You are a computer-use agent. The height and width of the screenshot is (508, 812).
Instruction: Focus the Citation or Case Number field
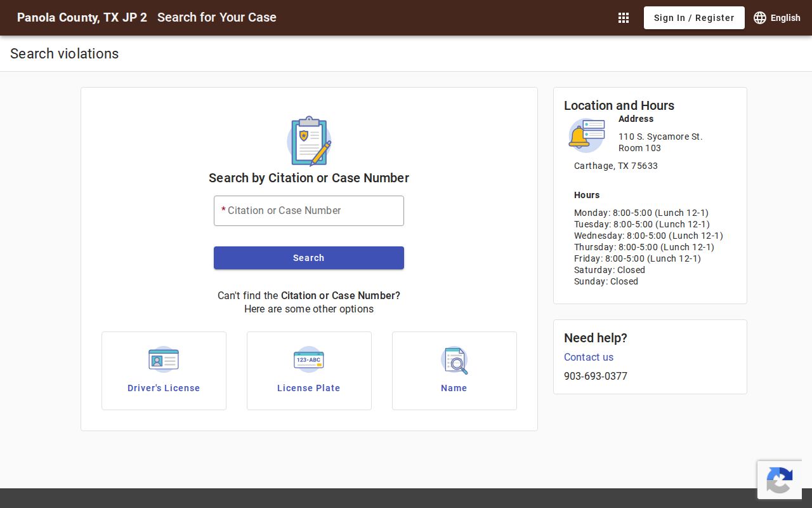point(309,211)
